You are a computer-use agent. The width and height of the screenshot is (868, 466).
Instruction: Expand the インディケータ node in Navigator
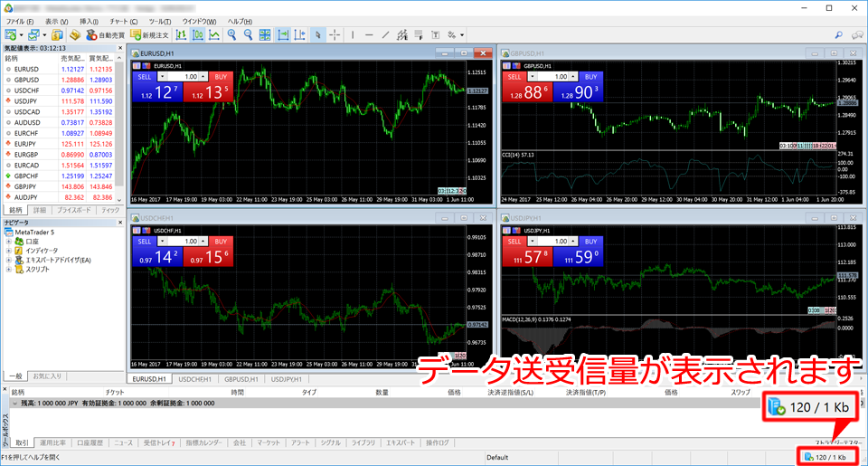point(8,251)
